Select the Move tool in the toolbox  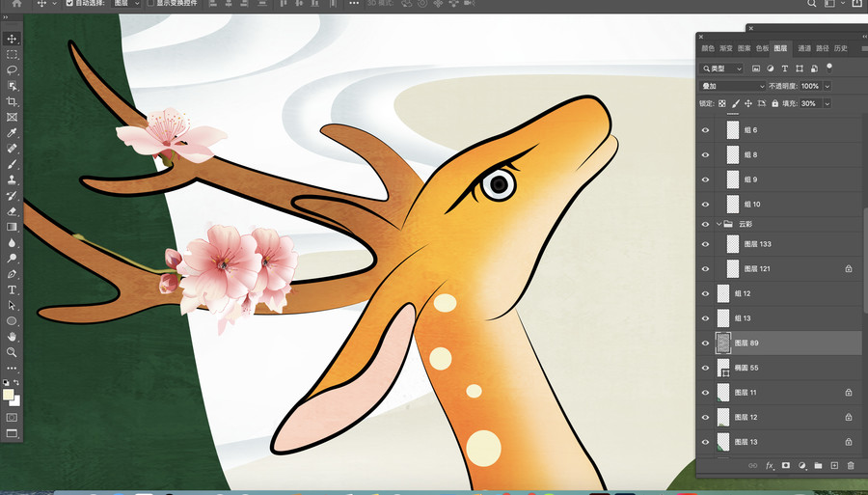tap(12, 39)
